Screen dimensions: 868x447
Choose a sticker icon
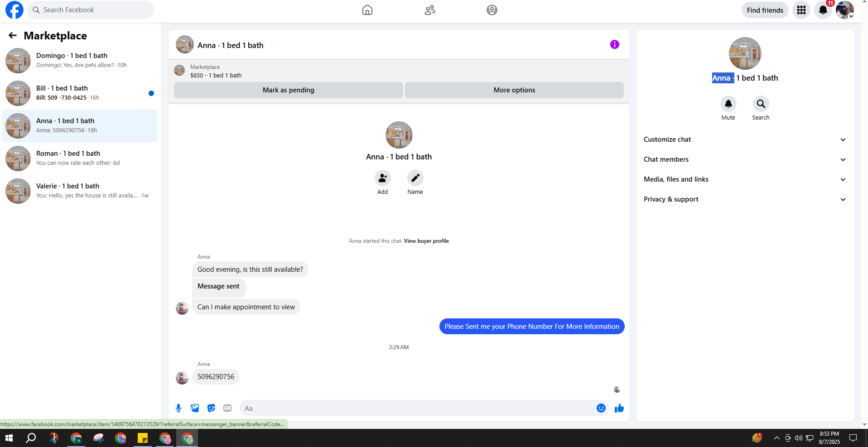click(x=211, y=408)
